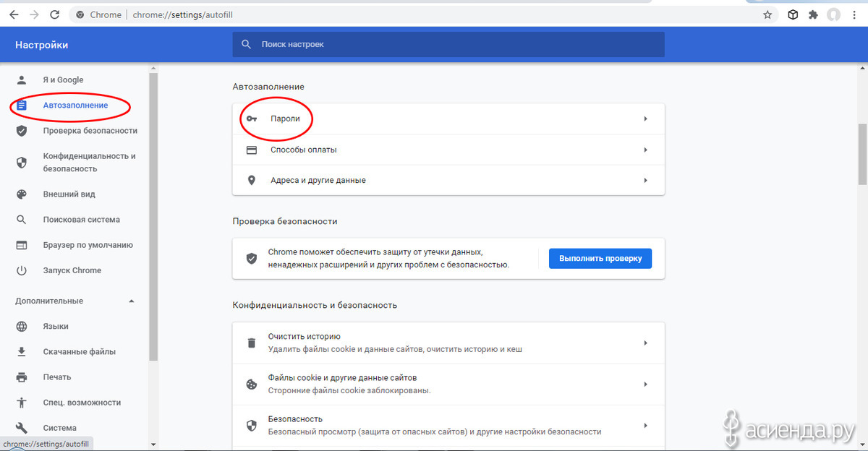Click the browser Back arrow
This screenshot has width=868, height=451.
tap(14, 14)
